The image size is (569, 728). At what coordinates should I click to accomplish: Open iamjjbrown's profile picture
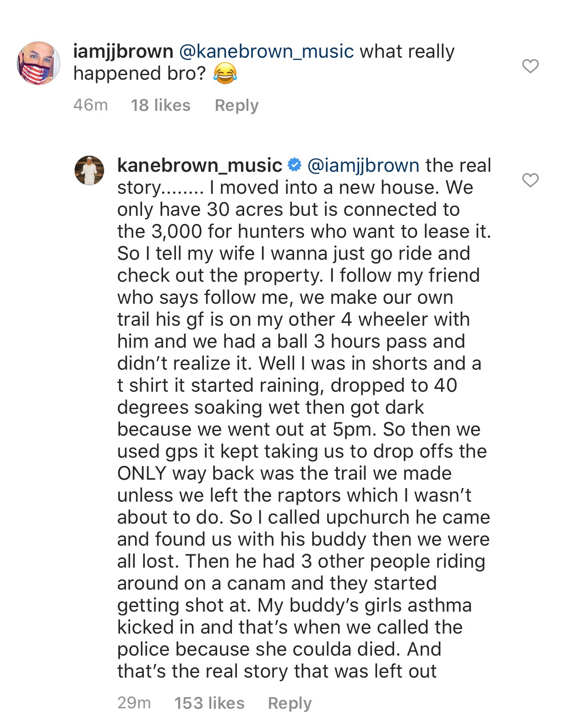point(38,63)
